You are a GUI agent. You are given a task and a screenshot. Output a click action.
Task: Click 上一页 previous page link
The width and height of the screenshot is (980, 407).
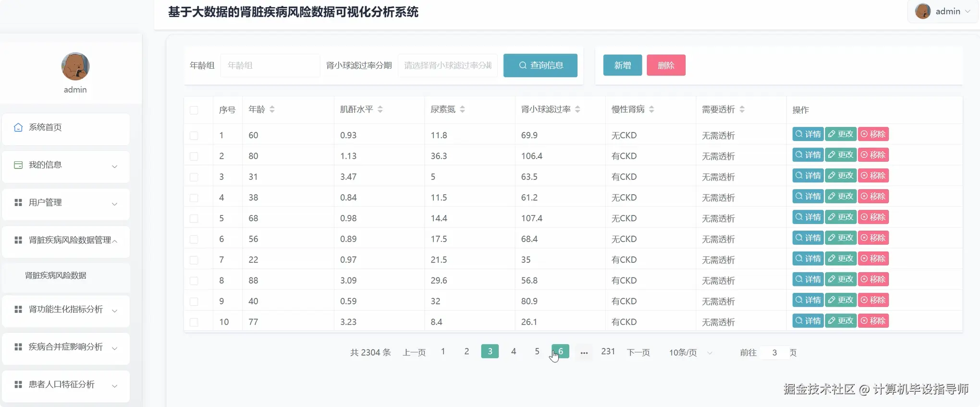pyautogui.click(x=414, y=353)
